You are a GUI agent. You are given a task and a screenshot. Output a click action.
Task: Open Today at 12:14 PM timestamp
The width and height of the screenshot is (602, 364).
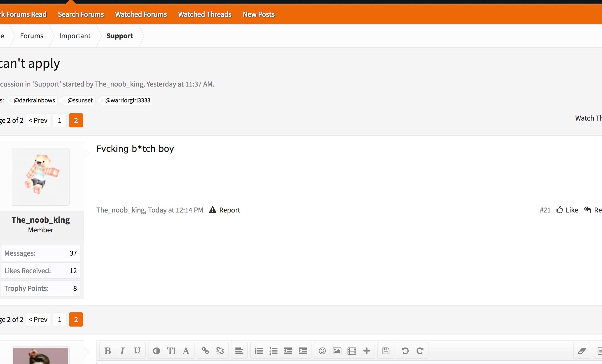[x=175, y=210]
